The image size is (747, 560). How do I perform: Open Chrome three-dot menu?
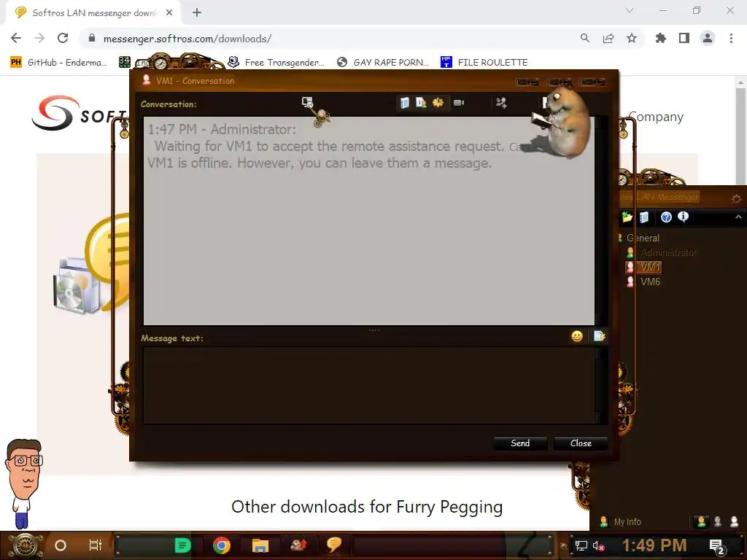click(x=731, y=38)
